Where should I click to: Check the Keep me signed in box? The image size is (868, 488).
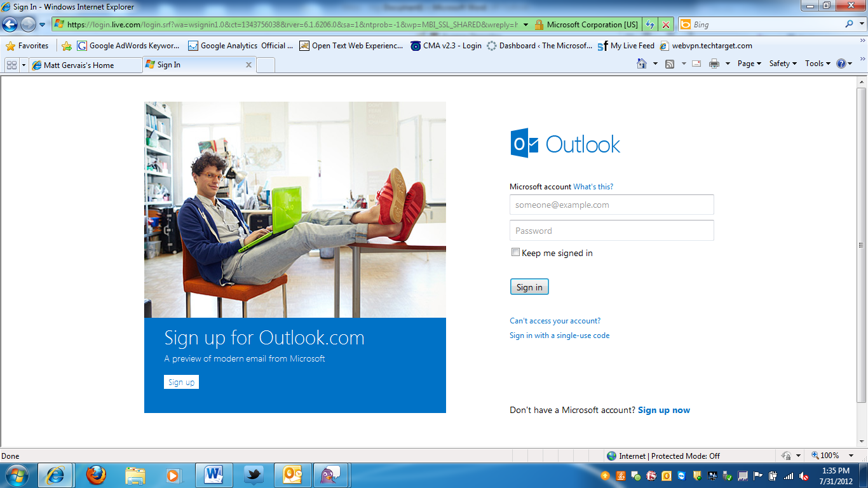point(515,252)
